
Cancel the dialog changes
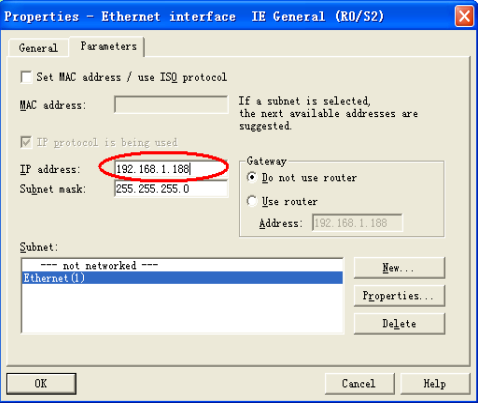(x=359, y=383)
